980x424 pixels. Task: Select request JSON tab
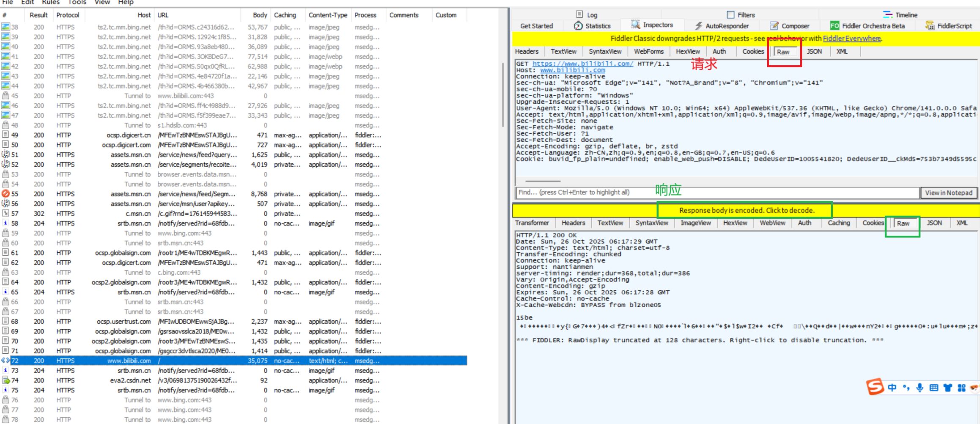pos(814,51)
